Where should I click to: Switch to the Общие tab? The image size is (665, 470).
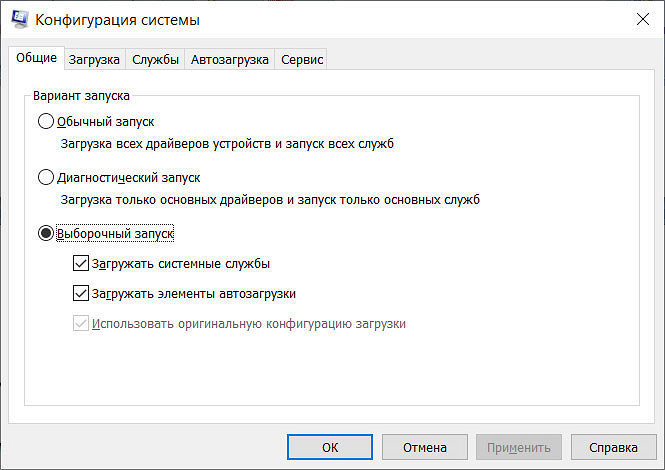(x=35, y=59)
